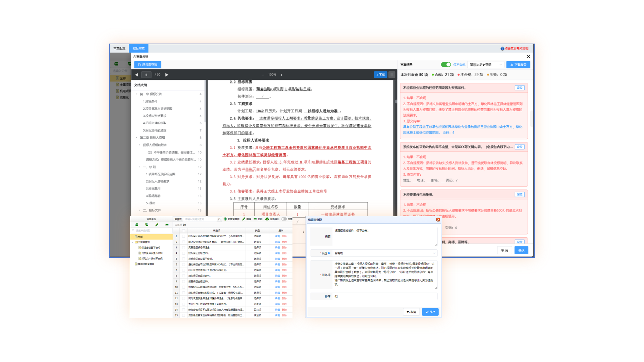This screenshot has width=644, height=362.
Task: Close the AI审查分析 dialog with X
Action: 528,57
